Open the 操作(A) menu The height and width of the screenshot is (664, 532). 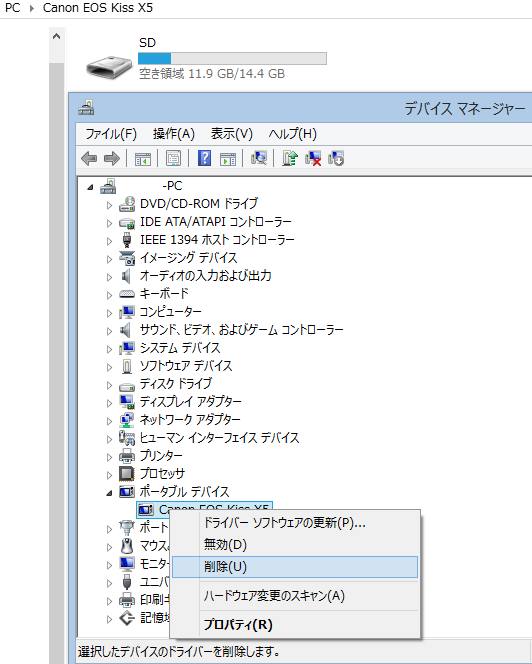coord(174,134)
